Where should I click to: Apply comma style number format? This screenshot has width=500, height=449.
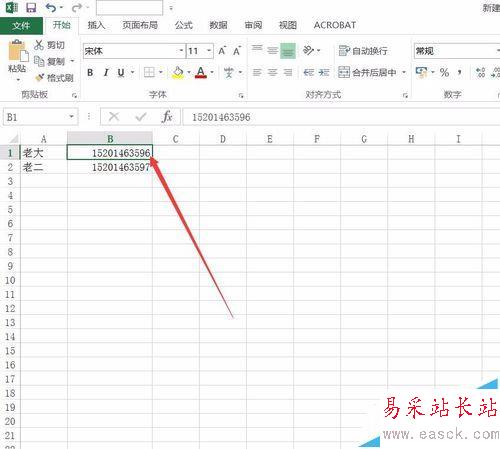click(460, 72)
